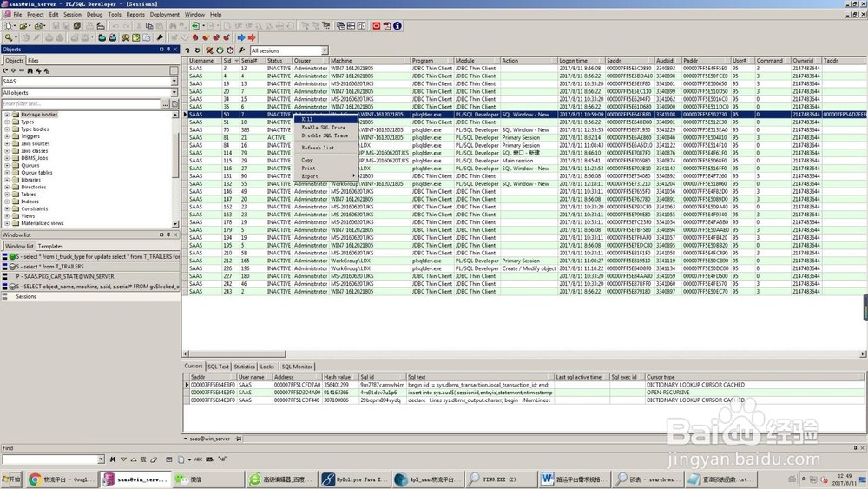Image resolution: width=868 pixels, height=489 pixels.
Task: Click in the Enter filter text field
Action: pos(82,103)
